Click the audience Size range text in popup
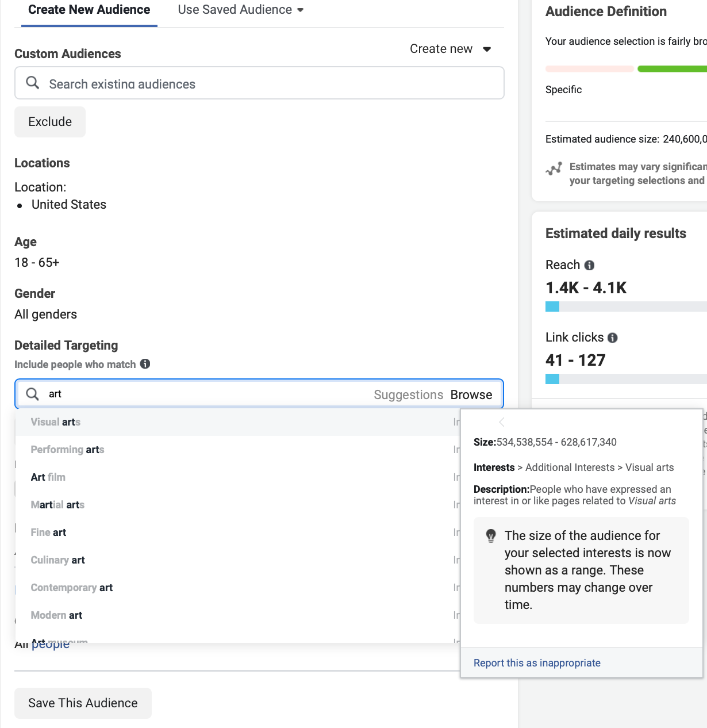Viewport: 707px width, 728px height. pyautogui.click(x=545, y=442)
